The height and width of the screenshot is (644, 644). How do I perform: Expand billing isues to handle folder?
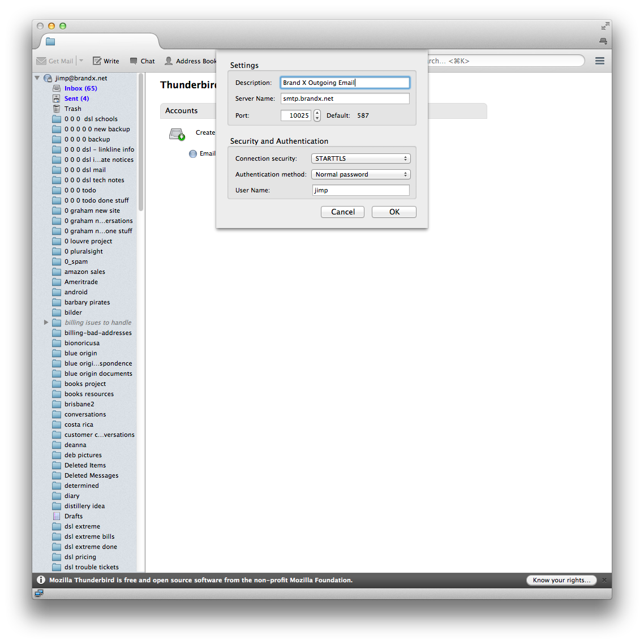coord(46,323)
